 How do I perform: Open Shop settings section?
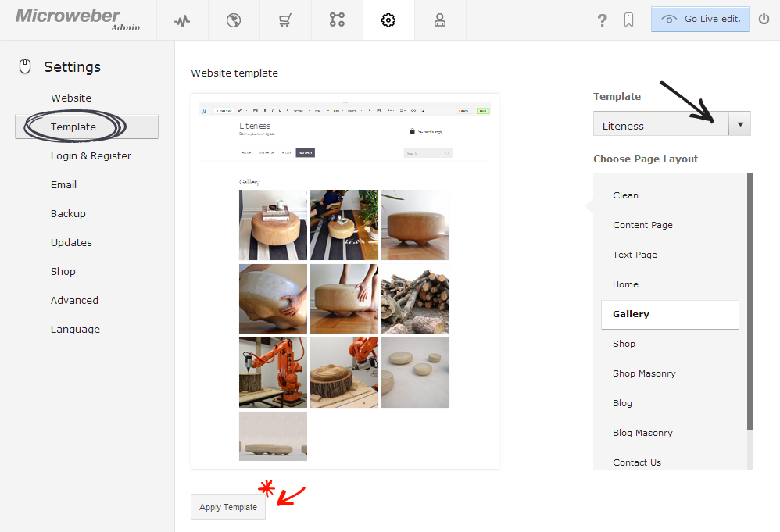[63, 271]
